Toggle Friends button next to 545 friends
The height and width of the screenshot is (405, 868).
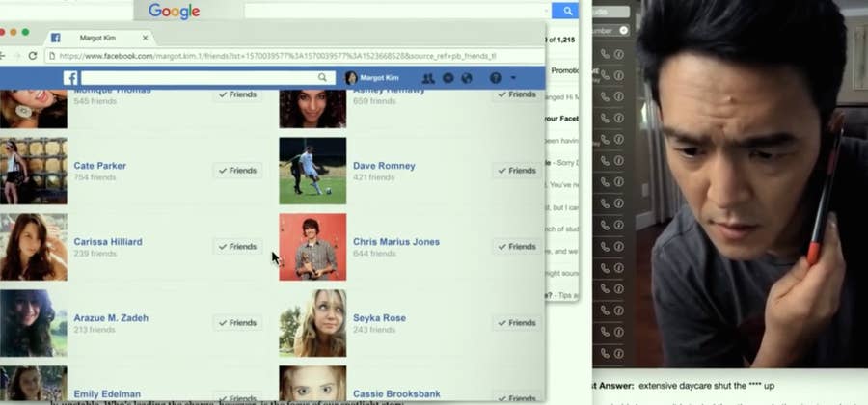click(x=237, y=94)
